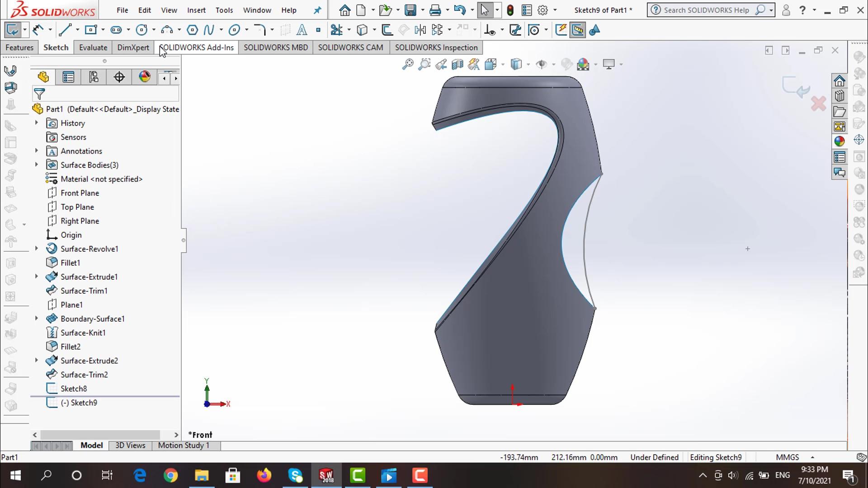Image resolution: width=868 pixels, height=488 pixels.
Task: Click the Trim Entities tool
Action: tap(336, 30)
